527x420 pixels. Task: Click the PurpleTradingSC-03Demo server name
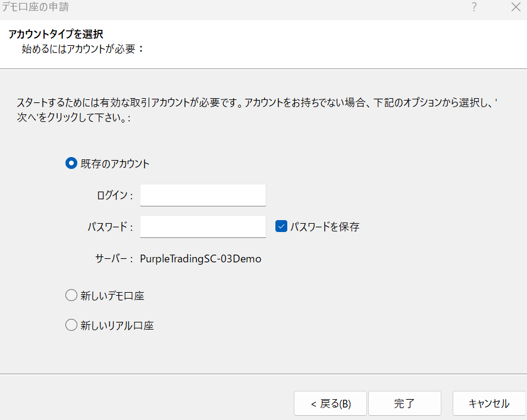tap(200, 259)
